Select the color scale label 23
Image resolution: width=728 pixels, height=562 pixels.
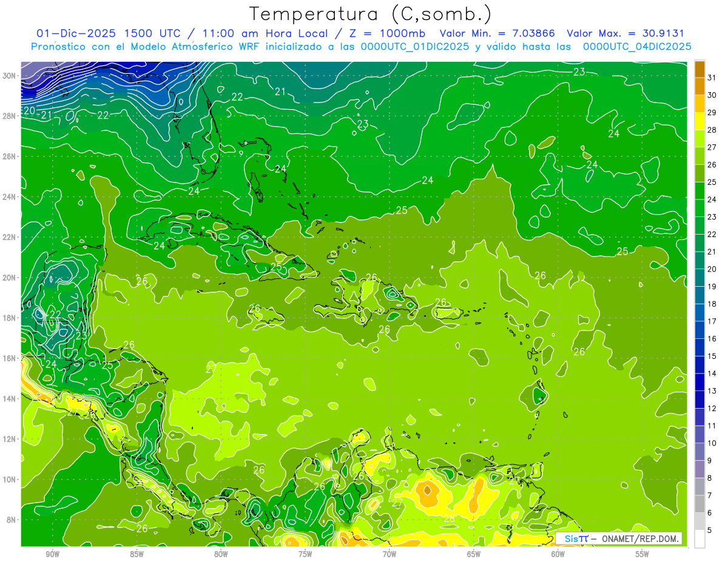click(x=713, y=217)
